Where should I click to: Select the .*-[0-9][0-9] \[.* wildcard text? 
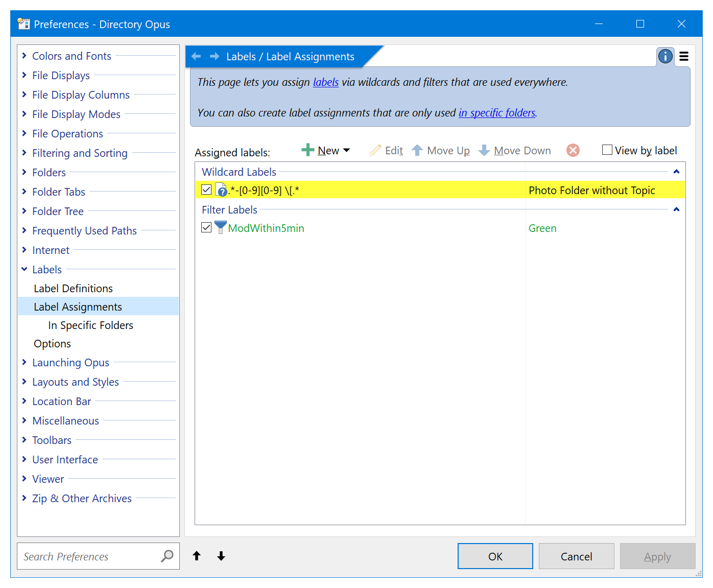(264, 190)
